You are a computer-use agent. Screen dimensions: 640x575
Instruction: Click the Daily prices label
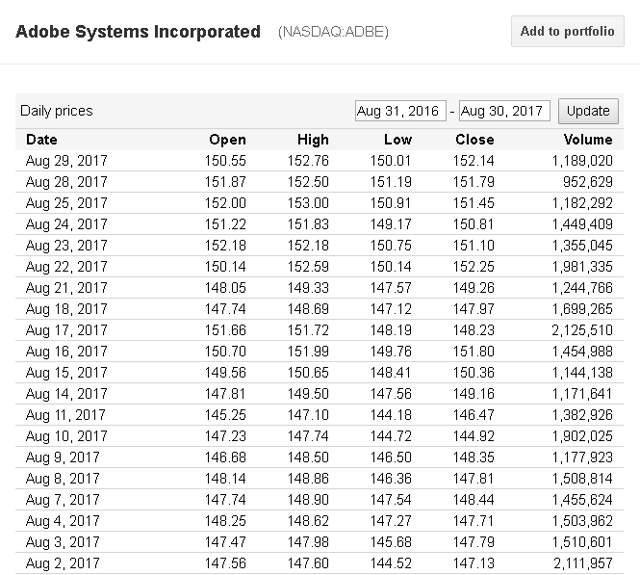click(x=56, y=111)
